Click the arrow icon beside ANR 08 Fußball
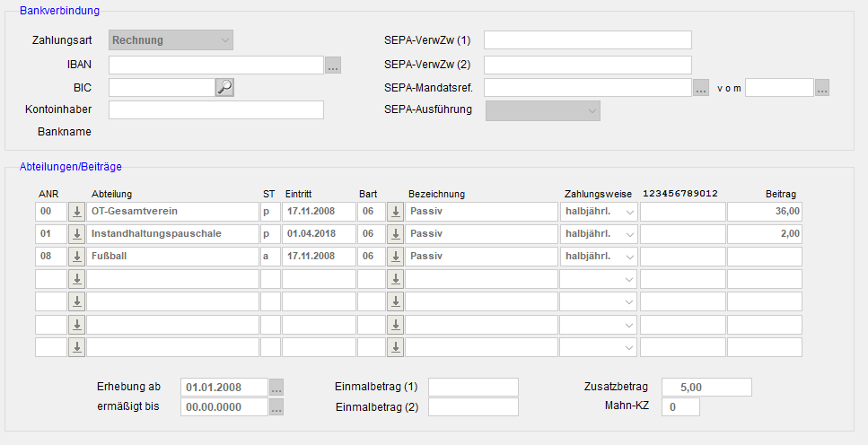 (77, 257)
